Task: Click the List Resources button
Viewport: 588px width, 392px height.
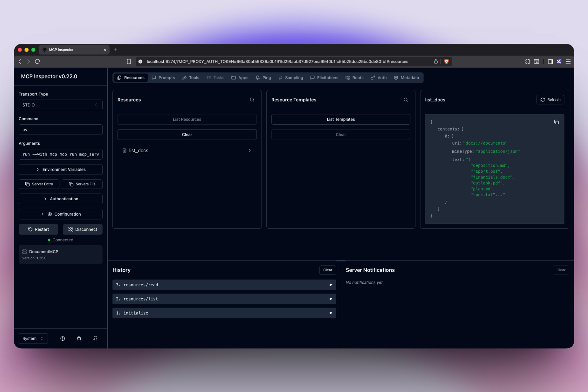Action: (x=187, y=119)
